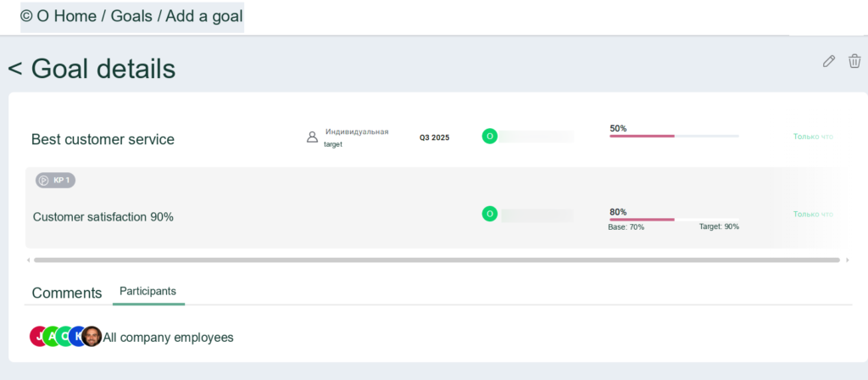Click the trash delete goal icon
Viewport: 868px width, 380px height.
coord(854,61)
